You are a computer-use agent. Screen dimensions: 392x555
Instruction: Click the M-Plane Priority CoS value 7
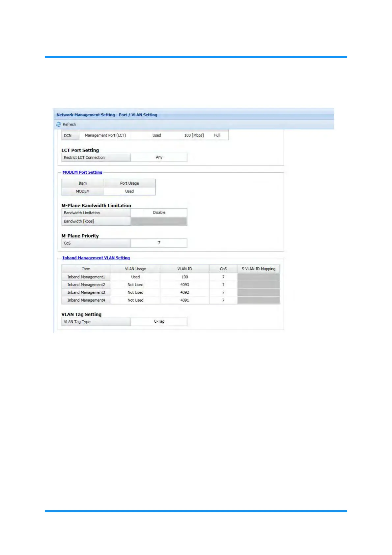159,243
